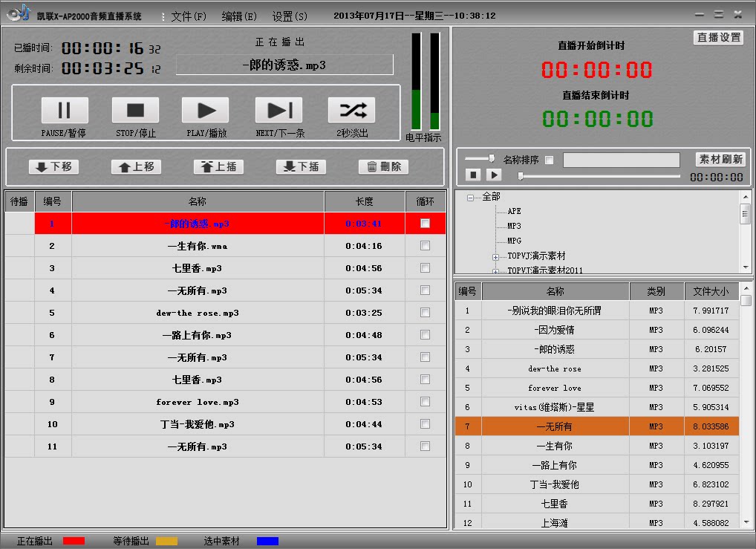The height and width of the screenshot is (549, 756).
Task: Click the yellow 等待播出 color legend
Action: click(x=166, y=542)
